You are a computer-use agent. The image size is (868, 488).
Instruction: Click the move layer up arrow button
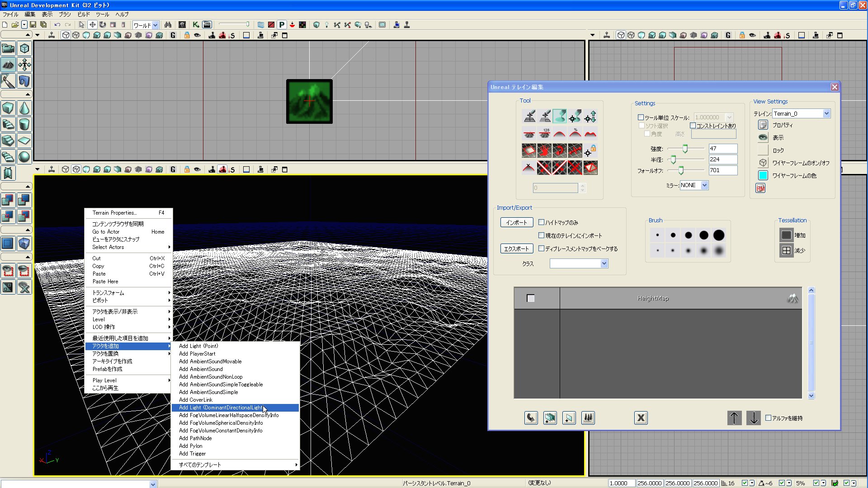point(734,418)
